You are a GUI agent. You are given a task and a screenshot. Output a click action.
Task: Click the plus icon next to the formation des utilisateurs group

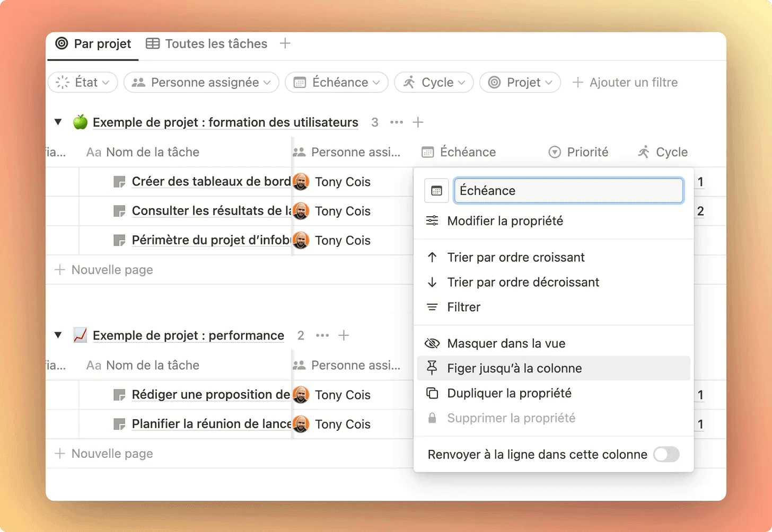click(x=418, y=122)
